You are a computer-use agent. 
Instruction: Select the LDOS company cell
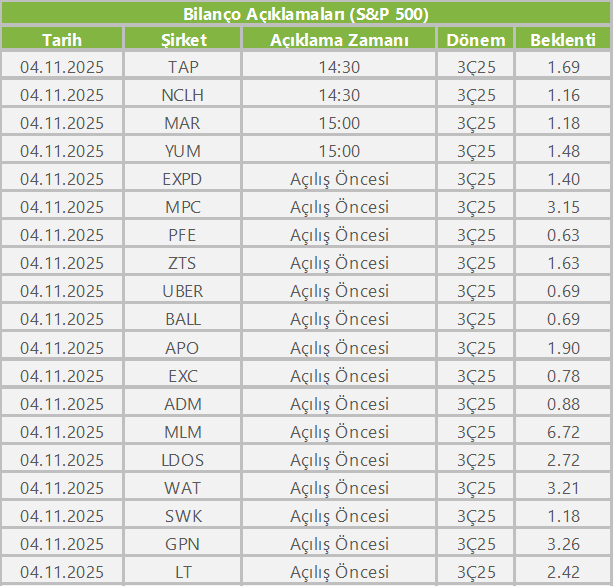coord(183,460)
